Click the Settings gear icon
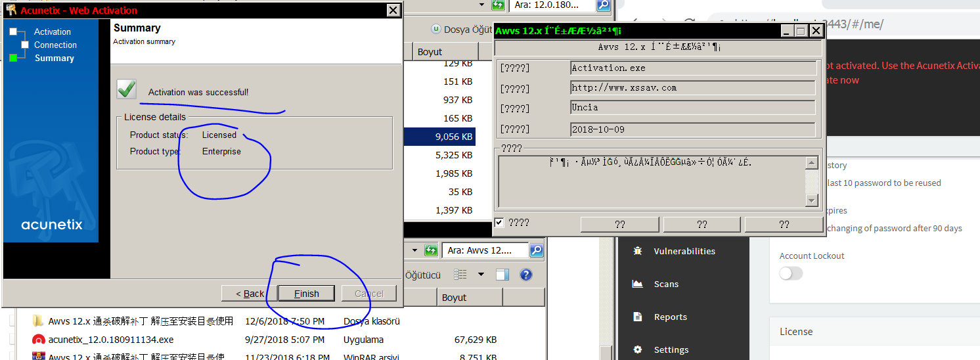The height and width of the screenshot is (360, 980). tap(637, 349)
